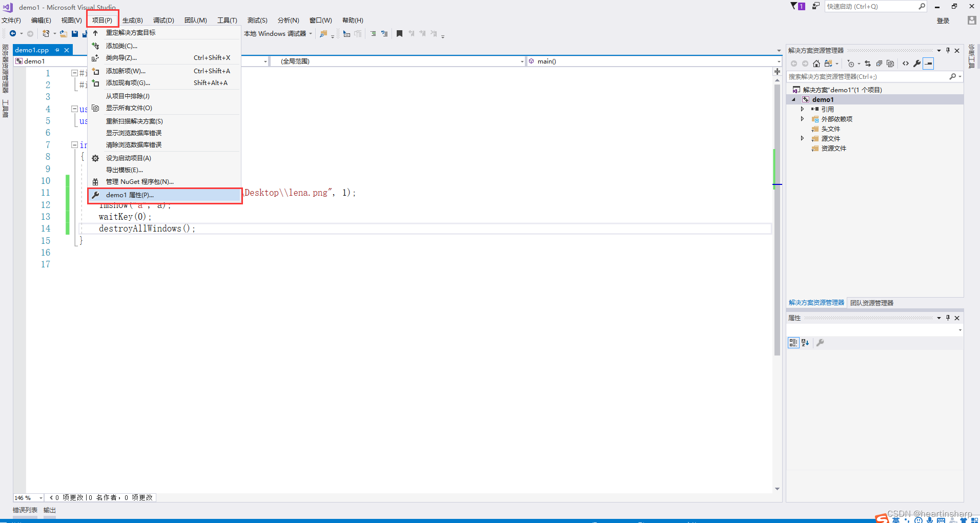980x523 pixels.
Task: Click the Navigate Backward arrow icon
Action: pos(12,33)
